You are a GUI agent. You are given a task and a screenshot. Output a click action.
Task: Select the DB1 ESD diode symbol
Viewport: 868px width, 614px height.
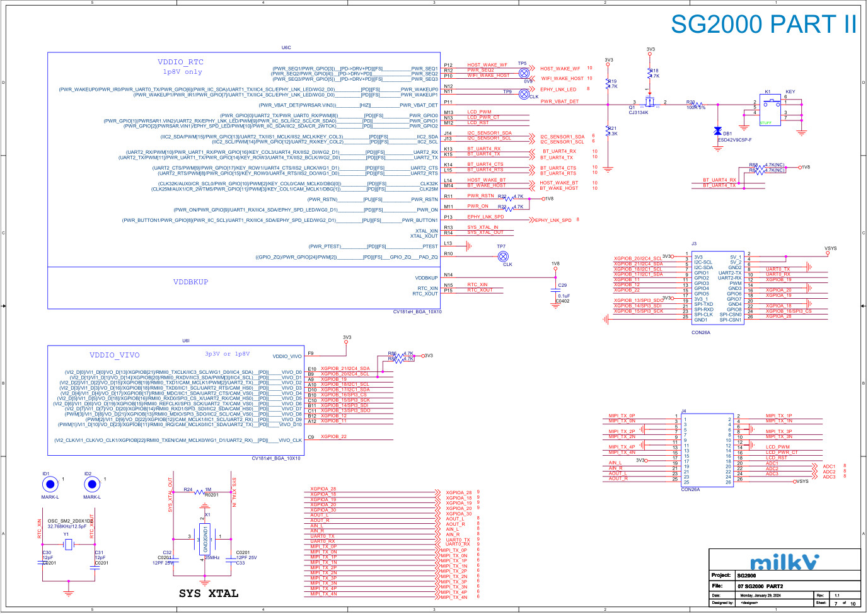[717, 131]
